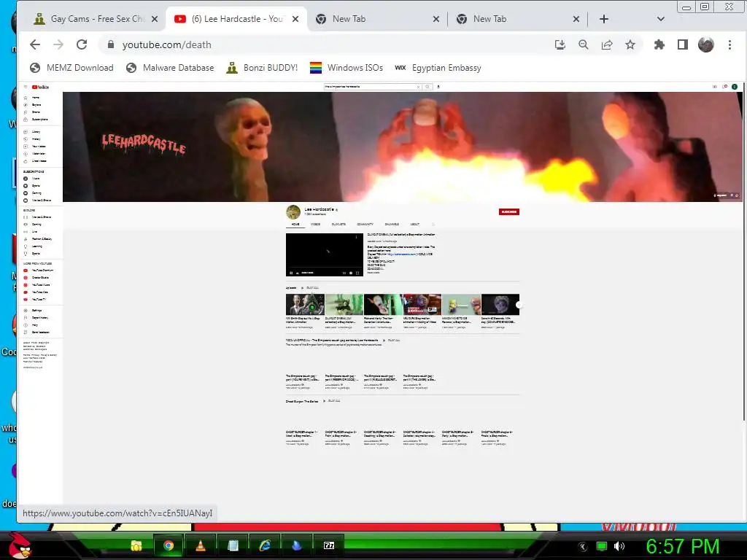Open the Extensions puzzle icon
Viewport: 747px width, 560px height.
659,44
